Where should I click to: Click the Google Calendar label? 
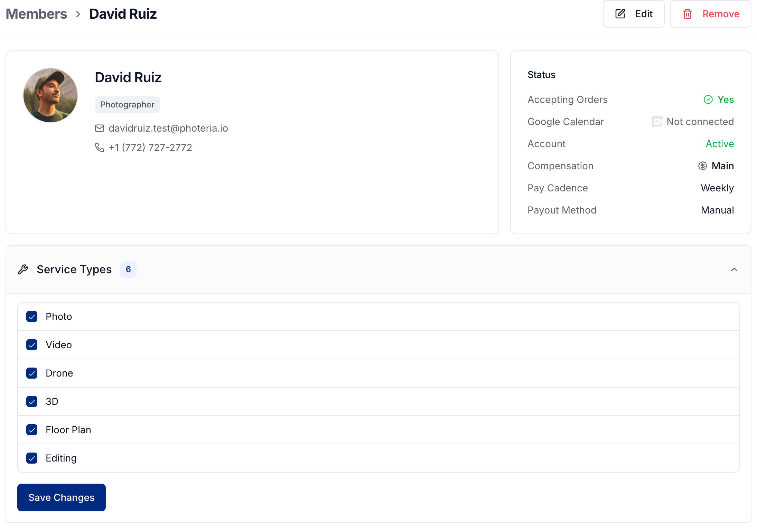(566, 122)
